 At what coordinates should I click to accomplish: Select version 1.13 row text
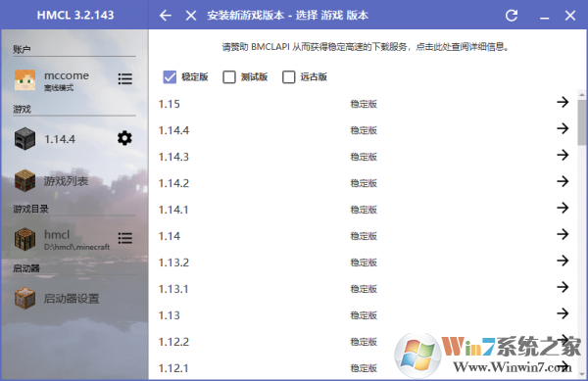coord(170,315)
